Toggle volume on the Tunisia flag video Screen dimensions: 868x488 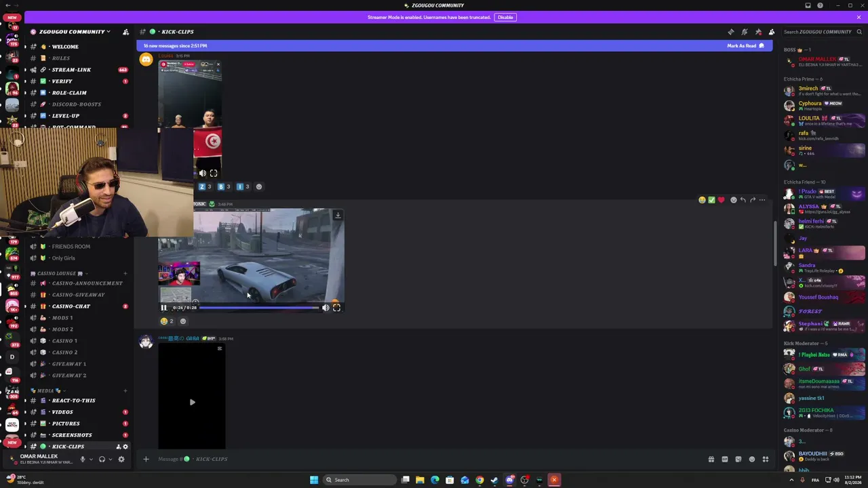click(202, 174)
